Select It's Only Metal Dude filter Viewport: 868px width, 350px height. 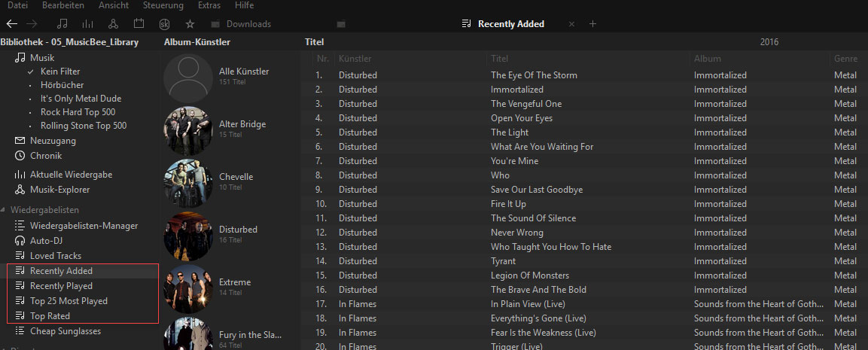pos(81,99)
